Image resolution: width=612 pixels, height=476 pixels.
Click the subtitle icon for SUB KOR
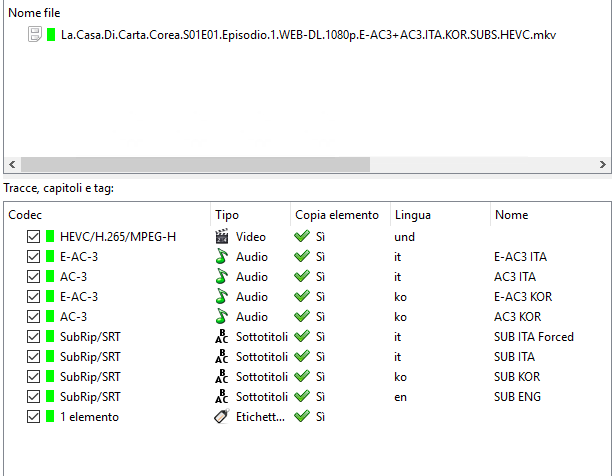point(222,377)
